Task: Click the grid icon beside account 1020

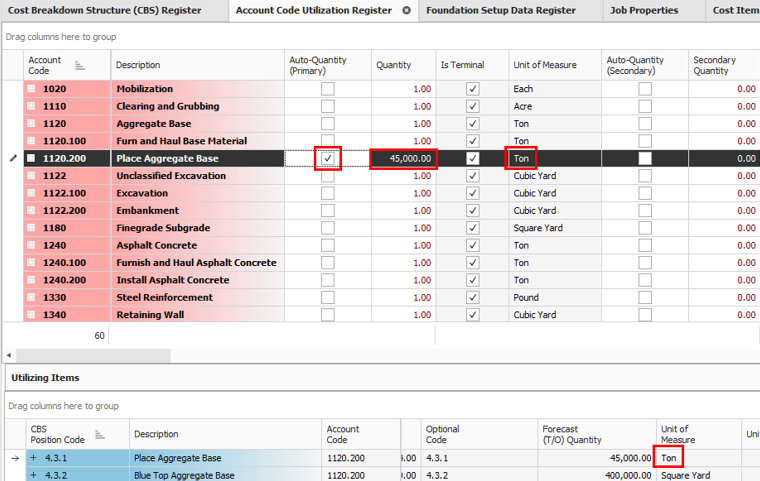Action: (x=31, y=89)
